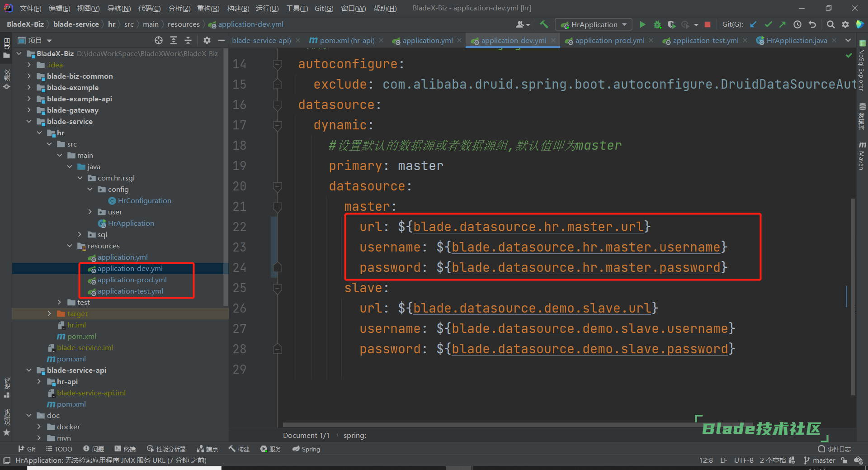The image size is (868, 470).
Task: Fold the autoconfigure block on line 14
Action: click(278, 64)
